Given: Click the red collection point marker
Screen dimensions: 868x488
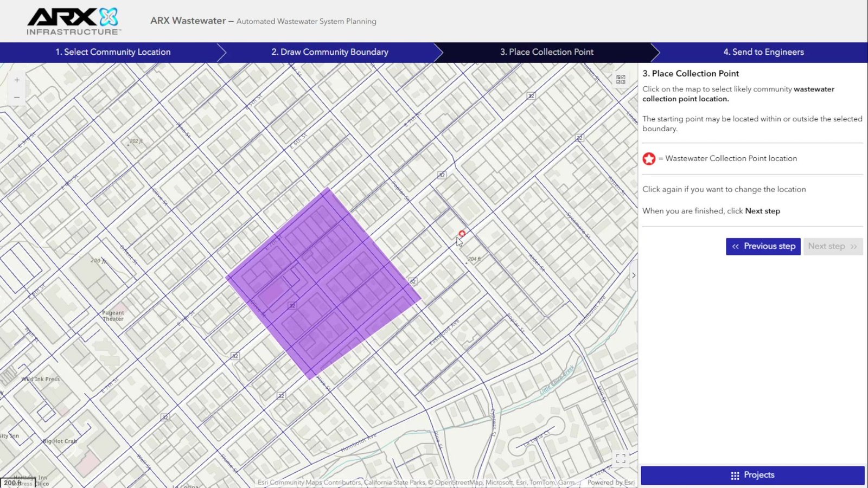Looking at the screenshot, I should click(462, 234).
